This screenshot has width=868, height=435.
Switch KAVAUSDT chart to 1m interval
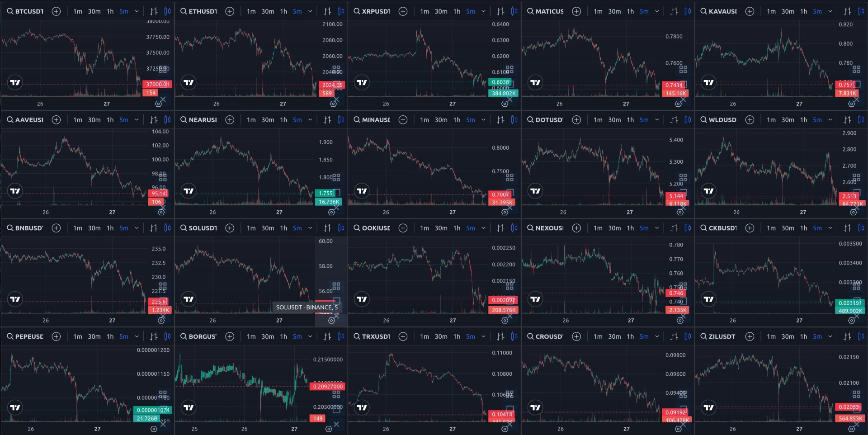pyautogui.click(x=771, y=11)
